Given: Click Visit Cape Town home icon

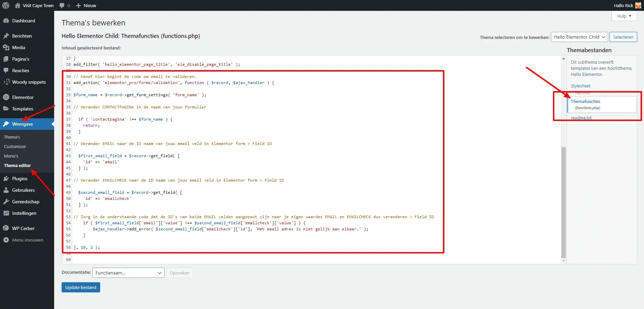Looking at the screenshot, I should pyautogui.click(x=18, y=5).
